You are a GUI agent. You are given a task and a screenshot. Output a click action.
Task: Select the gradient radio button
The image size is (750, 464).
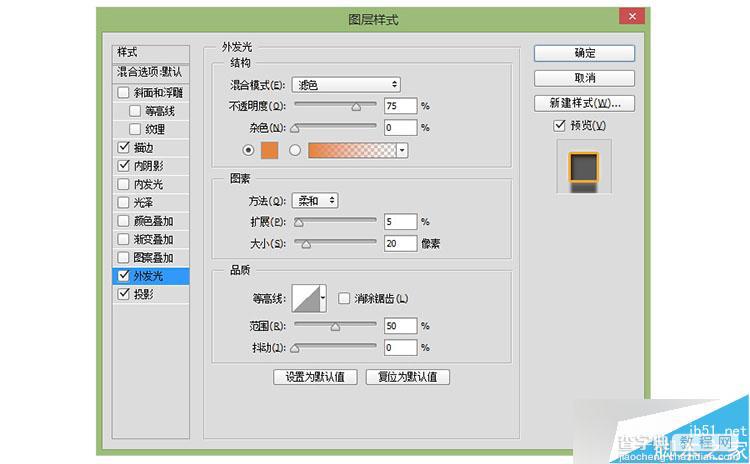(295, 150)
